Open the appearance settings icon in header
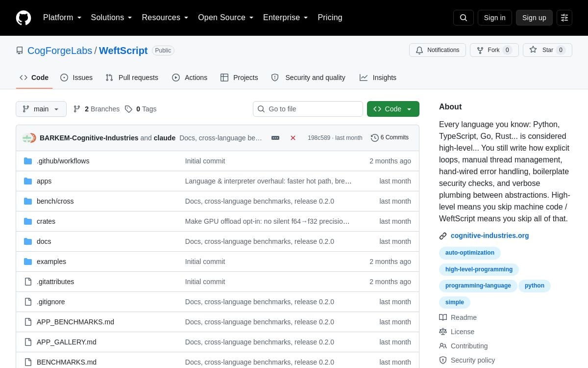 tap(564, 18)
